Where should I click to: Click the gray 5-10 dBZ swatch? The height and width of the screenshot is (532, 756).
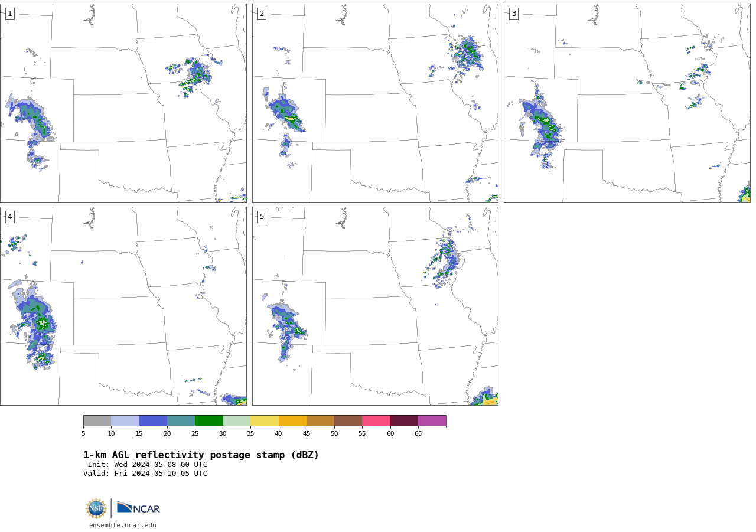pyautogui.click(x=97, y=420)
